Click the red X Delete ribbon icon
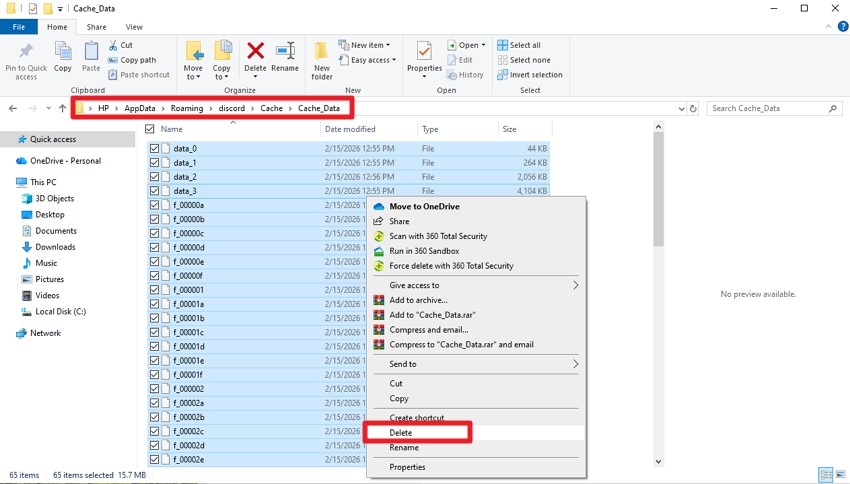The image size is (850, 484). coord(255,51)
